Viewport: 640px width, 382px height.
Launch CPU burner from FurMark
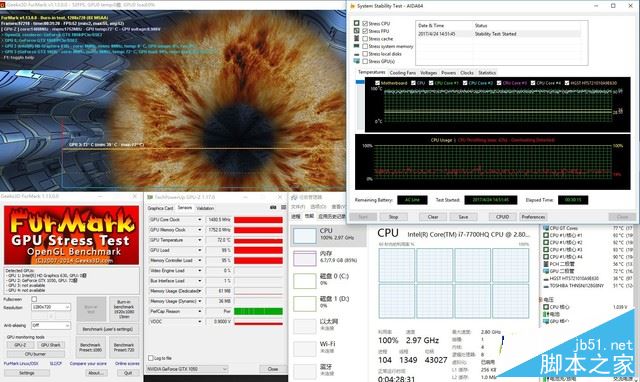click(36, 354)
